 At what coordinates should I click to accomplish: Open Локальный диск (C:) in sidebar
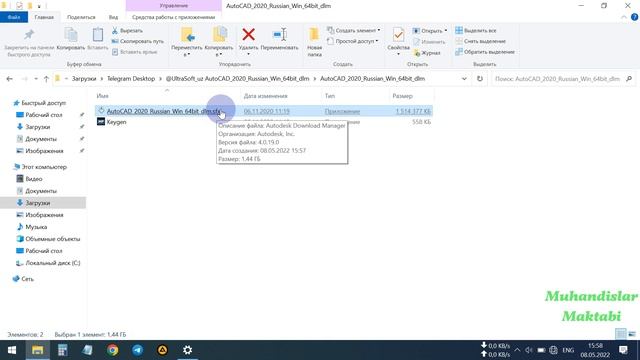tap(53, 263)
